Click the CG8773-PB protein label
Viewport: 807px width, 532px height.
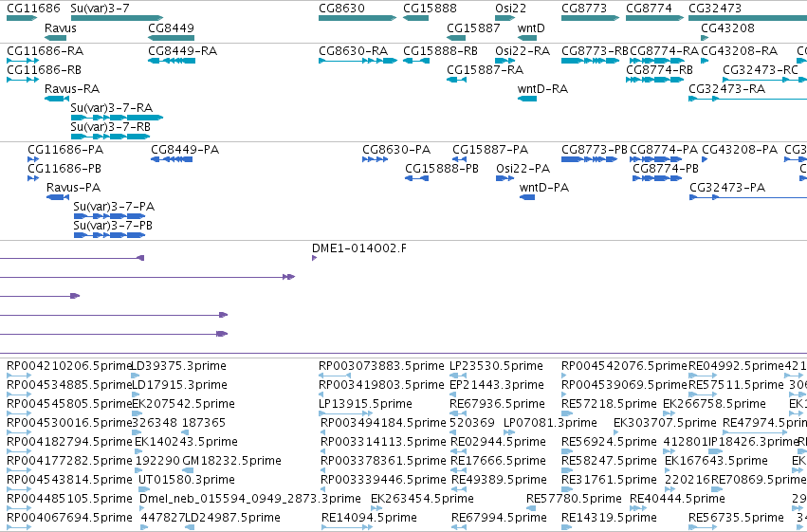pyautogui.click(x=595, y=150)
